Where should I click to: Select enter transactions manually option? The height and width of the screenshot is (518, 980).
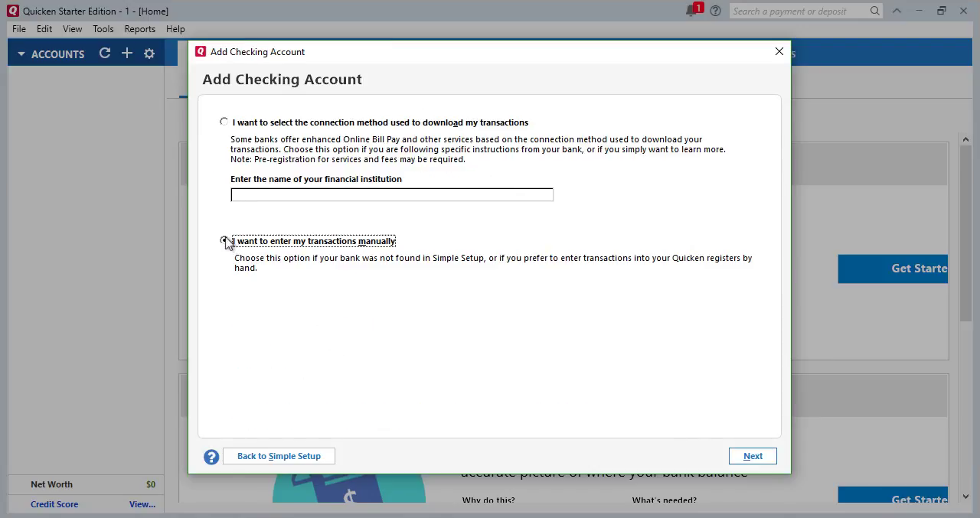[x=224, y=240]
